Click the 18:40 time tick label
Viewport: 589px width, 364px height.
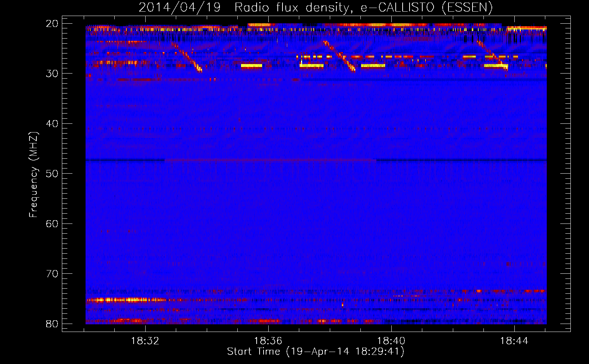[x=391, y=341]
